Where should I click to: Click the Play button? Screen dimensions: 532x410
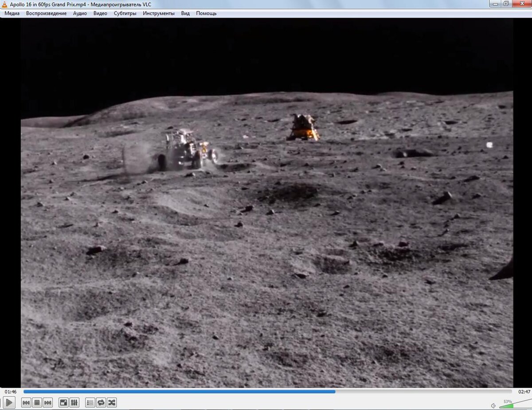click(9, 402)
